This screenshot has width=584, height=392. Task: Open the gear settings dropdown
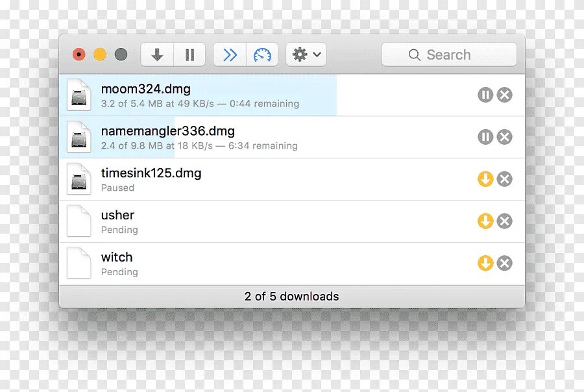click(306, 55)
